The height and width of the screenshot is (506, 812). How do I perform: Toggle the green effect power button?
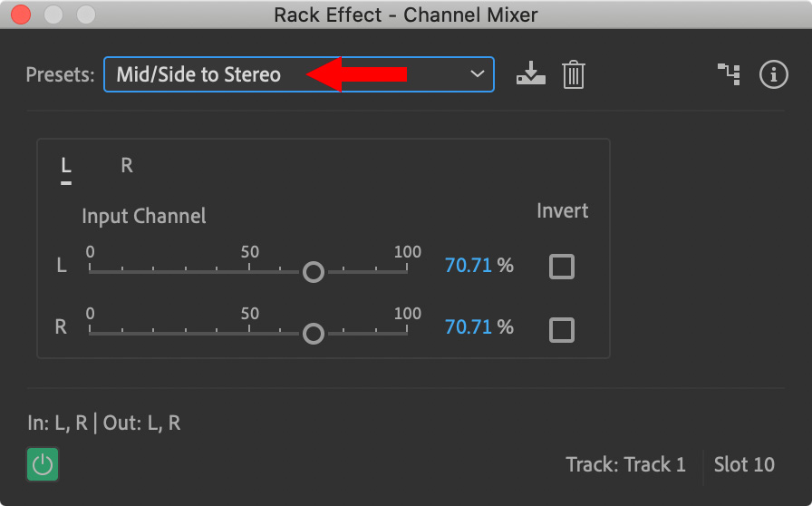[x=43, y=464]
